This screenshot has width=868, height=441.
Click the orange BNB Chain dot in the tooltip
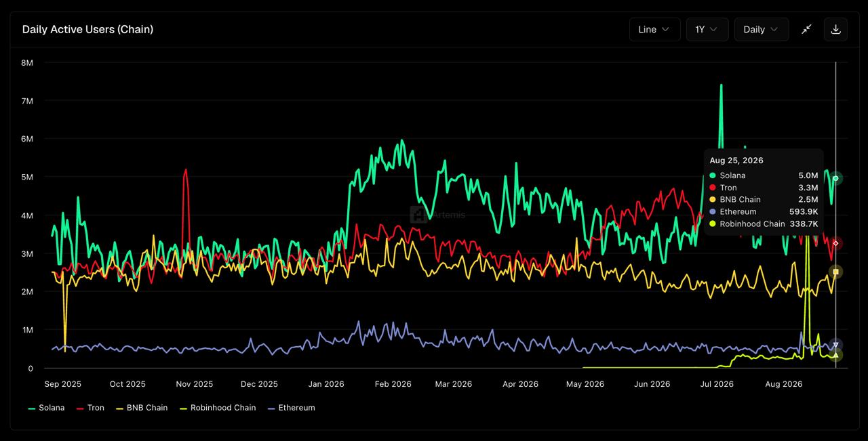click(x=713, y=199)
